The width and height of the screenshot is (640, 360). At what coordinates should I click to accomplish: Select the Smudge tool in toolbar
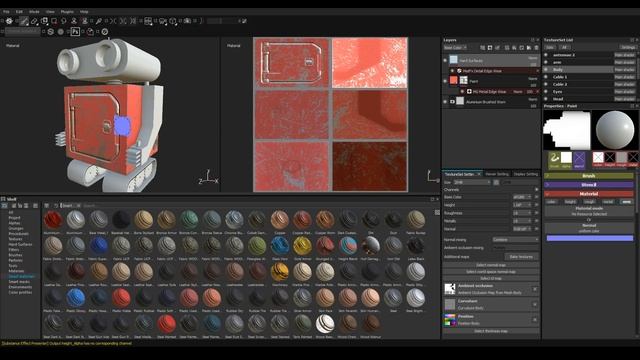[64, 21]
